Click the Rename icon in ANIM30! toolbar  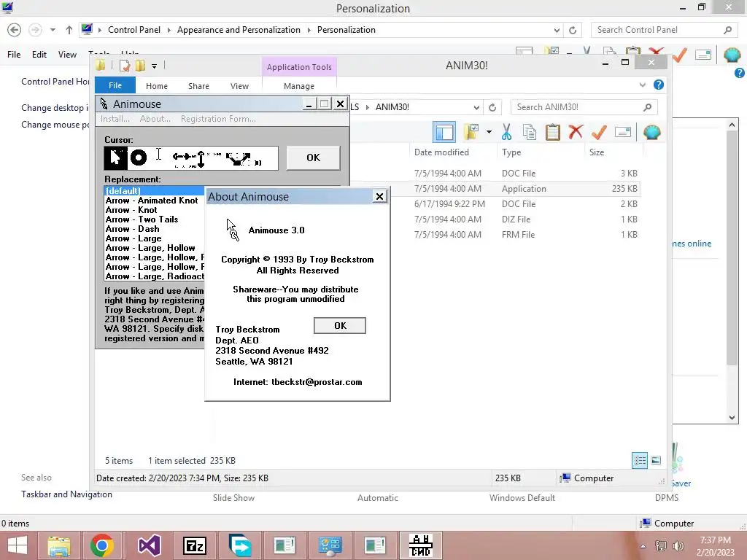[623, 132]
